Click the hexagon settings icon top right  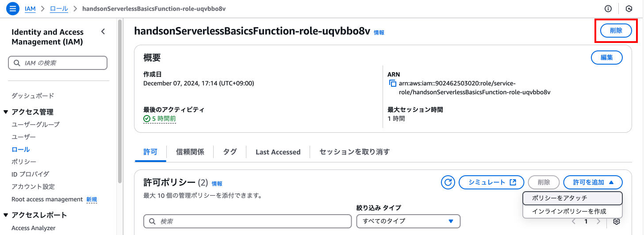click(x=629, y=8)
